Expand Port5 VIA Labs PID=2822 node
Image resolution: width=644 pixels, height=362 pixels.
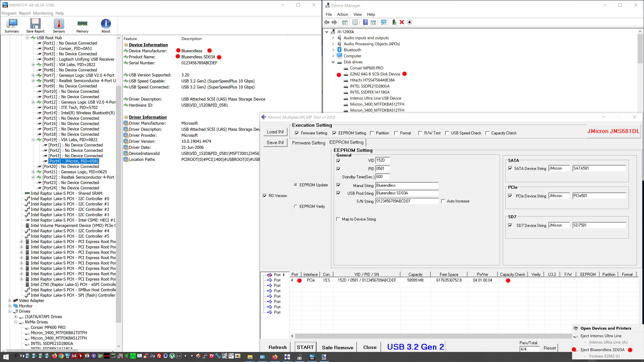(33, 65)
